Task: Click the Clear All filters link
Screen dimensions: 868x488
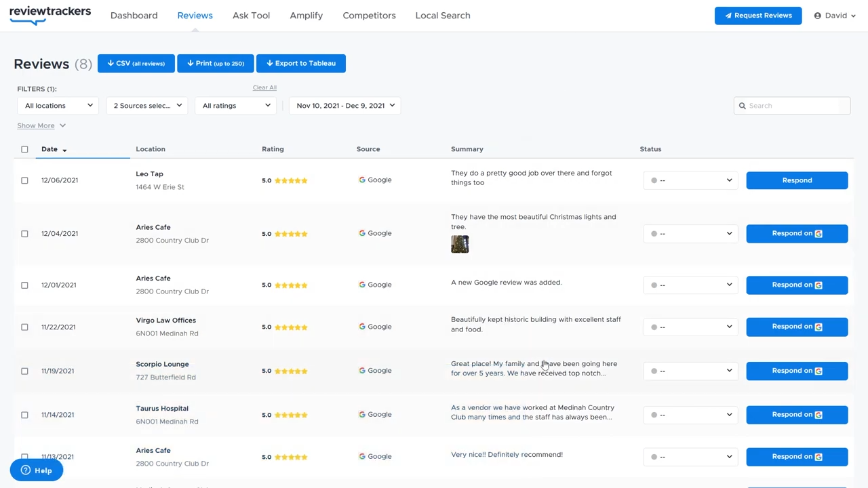Action: pyautogui.click(x=264, y=87)
